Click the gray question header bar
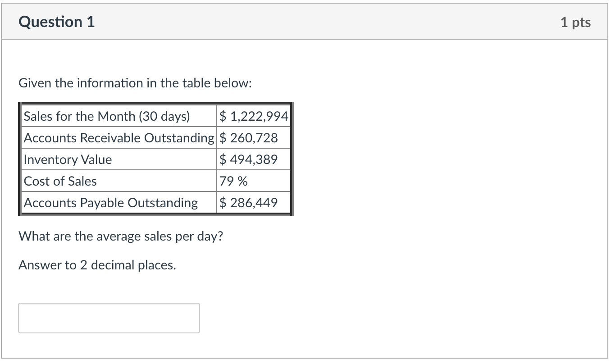The width and height of the screenshot is (611, 364). coord(305,21)
